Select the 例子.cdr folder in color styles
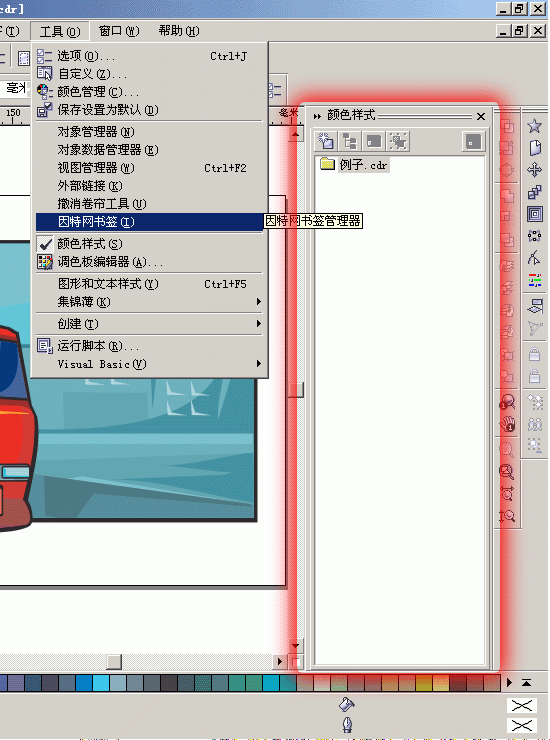Image resolution: width=550 pixels, height=740 pixels. [x=355, y=165]
